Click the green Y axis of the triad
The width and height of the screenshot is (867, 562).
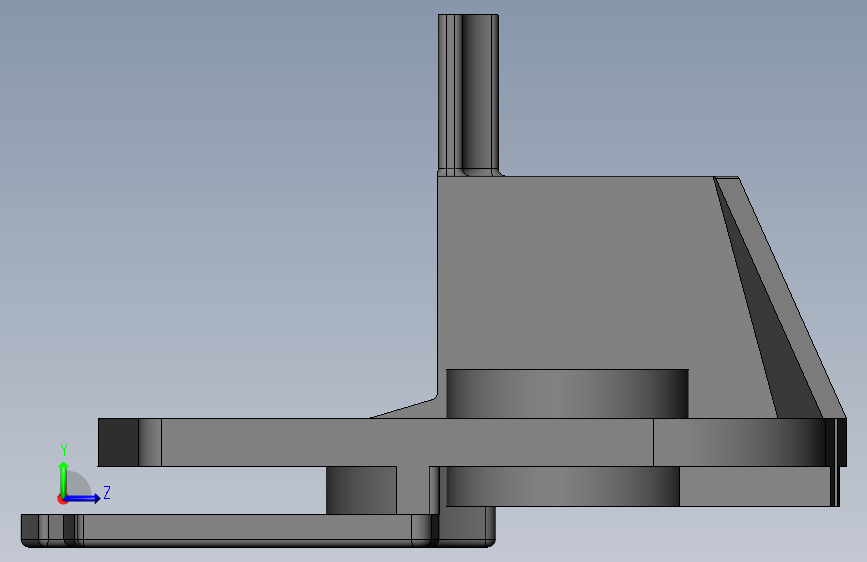64,478
